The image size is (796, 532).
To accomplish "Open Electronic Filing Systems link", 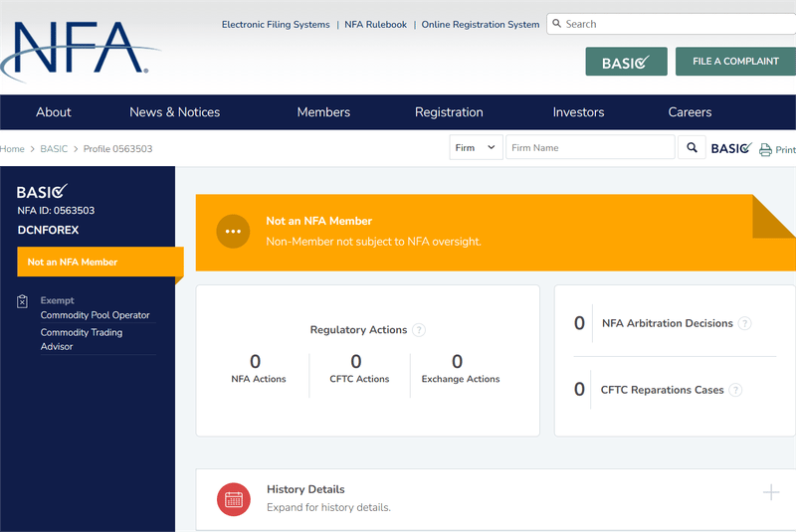I will point(276,24).
